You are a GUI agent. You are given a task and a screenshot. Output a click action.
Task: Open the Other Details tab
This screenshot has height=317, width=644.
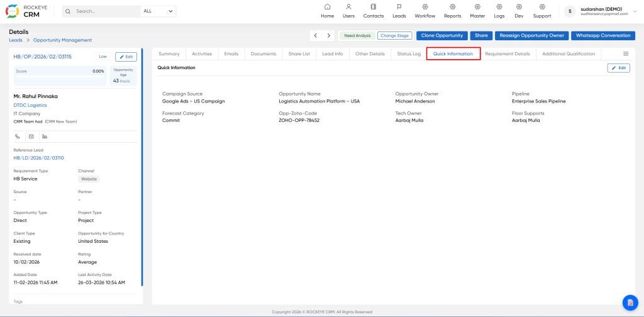(370, 54)
